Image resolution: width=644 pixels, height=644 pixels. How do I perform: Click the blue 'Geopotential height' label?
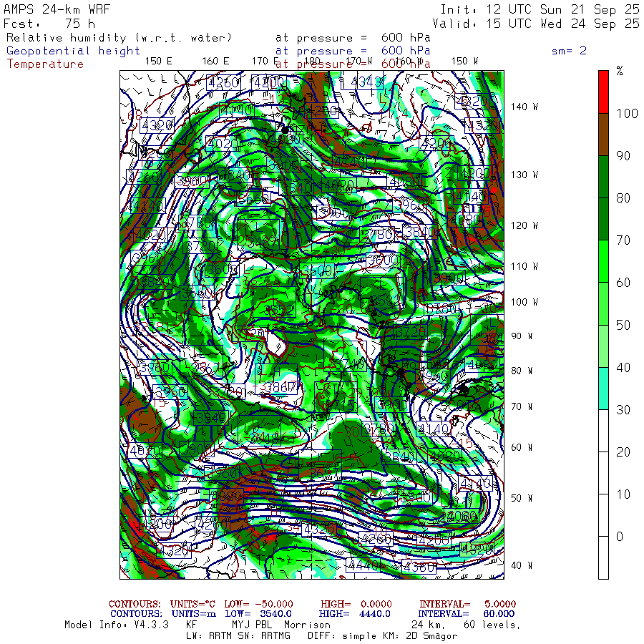(x=73, y=51)
